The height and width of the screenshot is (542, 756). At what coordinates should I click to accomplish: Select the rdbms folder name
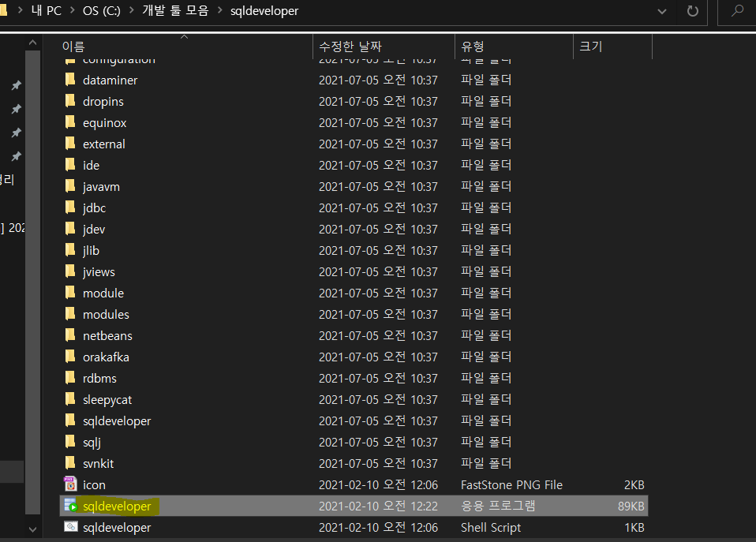(99, 378)
